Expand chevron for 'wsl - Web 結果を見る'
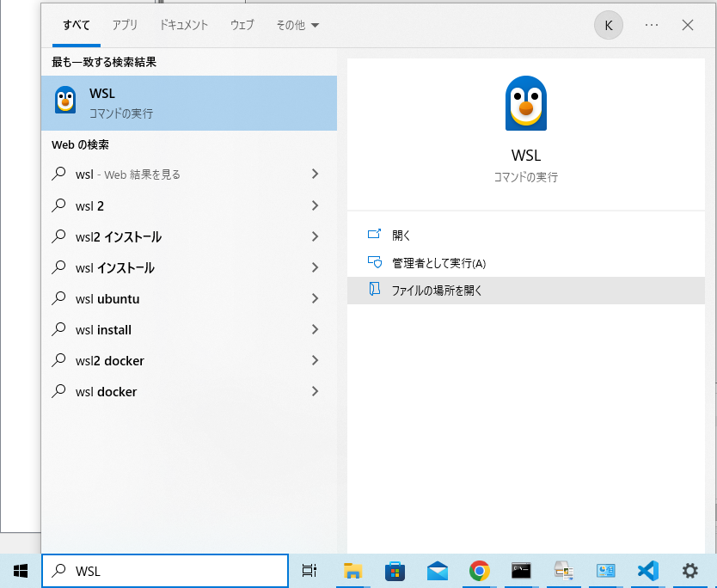Viewport: 717px width, 588px height. (x=315, y=174)
